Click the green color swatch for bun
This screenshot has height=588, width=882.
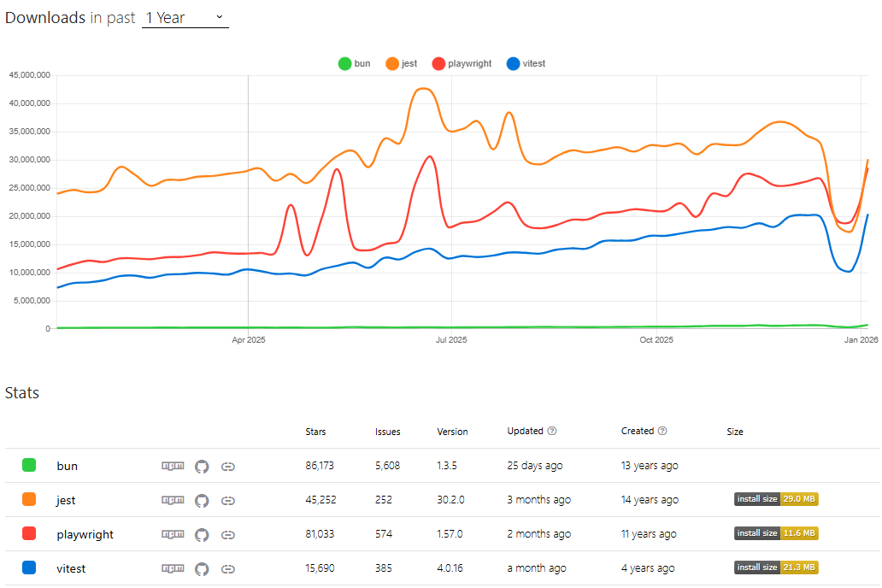click(29, 465)
